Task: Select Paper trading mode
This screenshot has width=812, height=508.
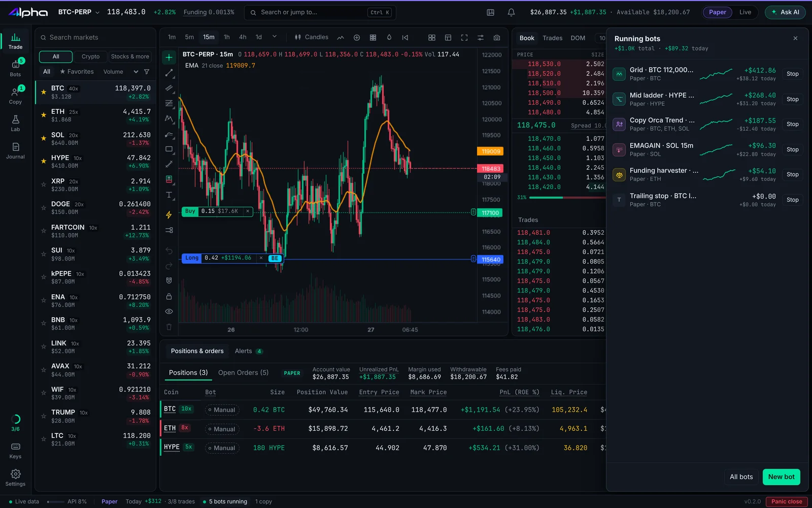Action: click(x=717, y=12)
